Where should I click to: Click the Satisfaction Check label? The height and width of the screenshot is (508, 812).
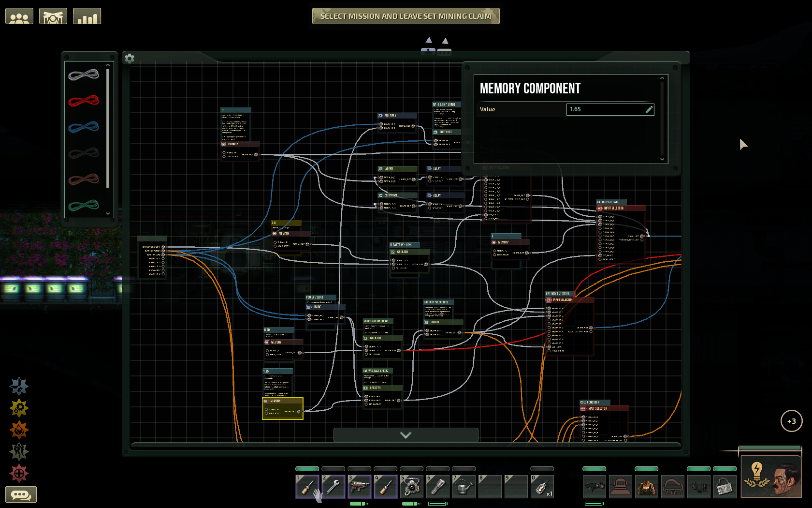(378, 321)
